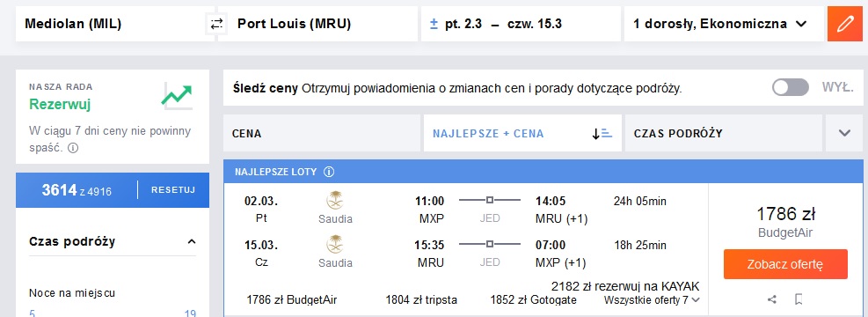Sort results by Cena tab

pyautogui.click(x=322, y=133)
